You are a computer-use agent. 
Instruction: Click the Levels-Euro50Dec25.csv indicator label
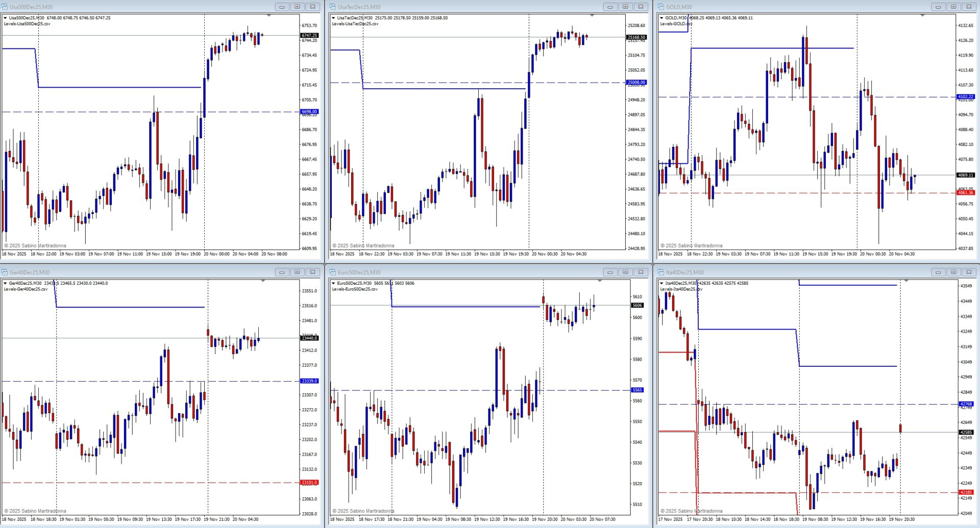click(x=354, y=289)
